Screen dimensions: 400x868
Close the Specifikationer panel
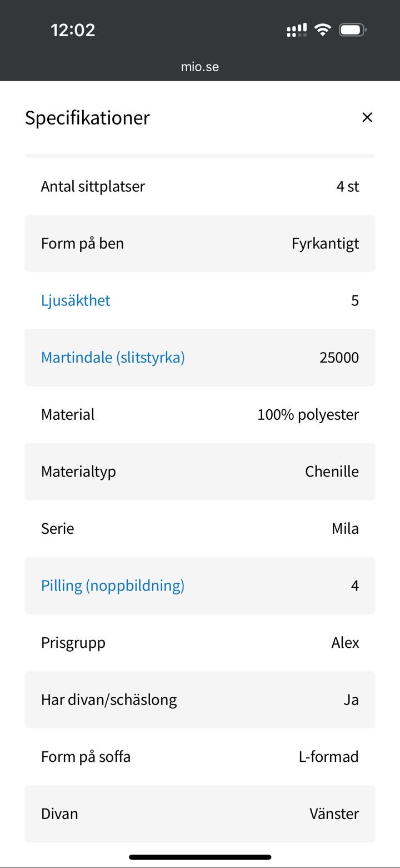(367, 117)
